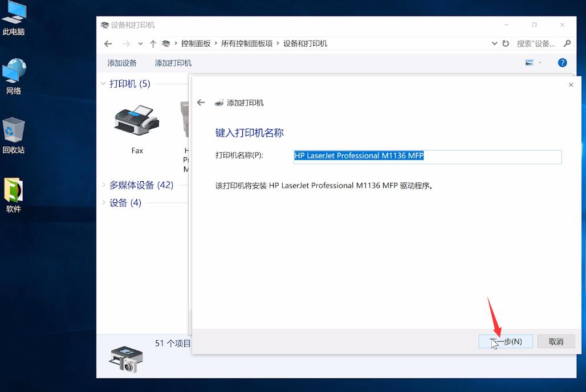Click 添加打印机 in the toolbar
This screenshot has height=392, width=586.
coord(173,63)
